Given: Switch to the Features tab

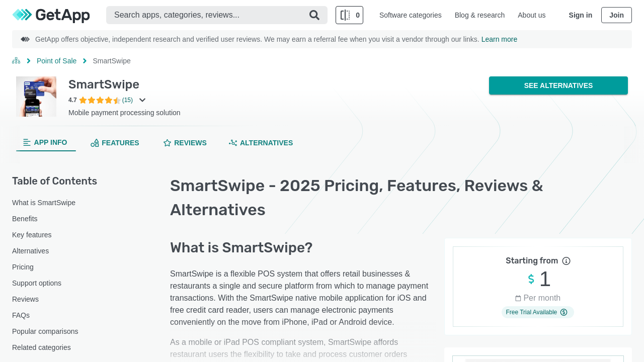Looking at the screenshot, I should [115, 143].
